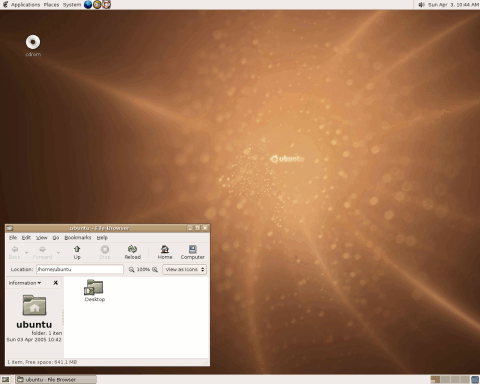Reload the current folder view

tap(133, 252)
